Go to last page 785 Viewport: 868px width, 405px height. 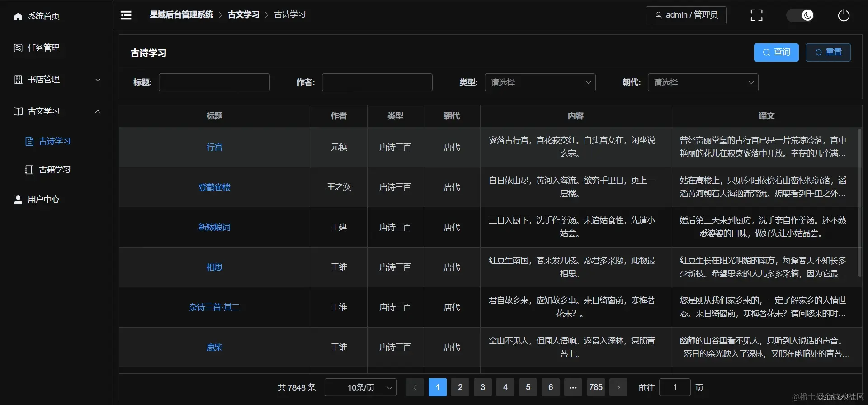[x=596, y=387]
